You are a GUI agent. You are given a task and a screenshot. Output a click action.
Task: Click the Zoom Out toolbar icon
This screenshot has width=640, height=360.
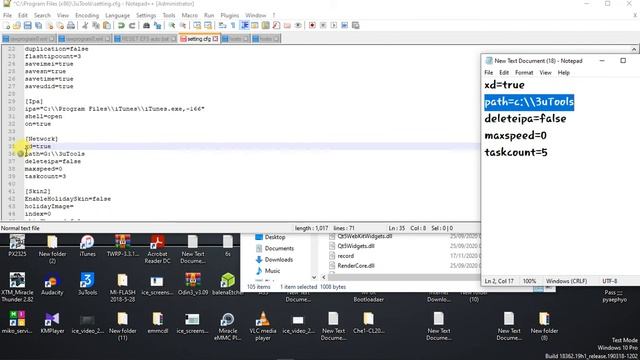182,25
